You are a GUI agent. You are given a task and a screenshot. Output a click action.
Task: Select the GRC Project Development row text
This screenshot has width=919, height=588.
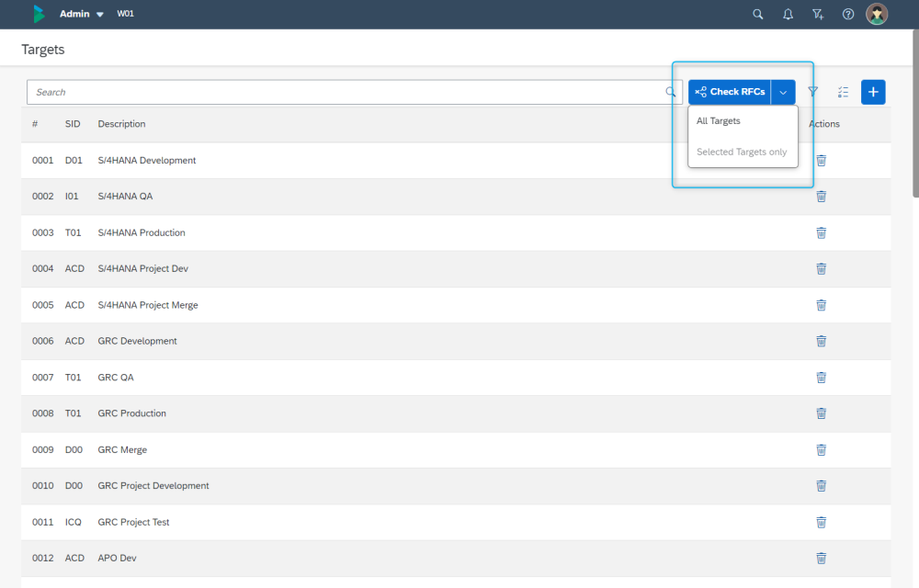click(153, 485)
